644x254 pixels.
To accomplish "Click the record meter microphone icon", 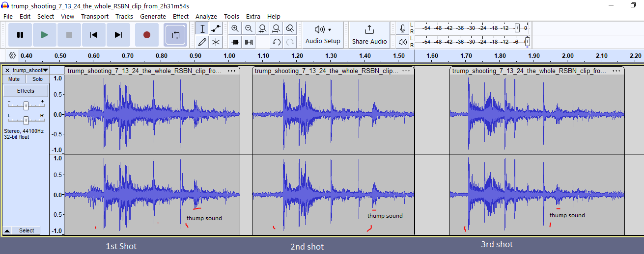I will click(403, 28).
